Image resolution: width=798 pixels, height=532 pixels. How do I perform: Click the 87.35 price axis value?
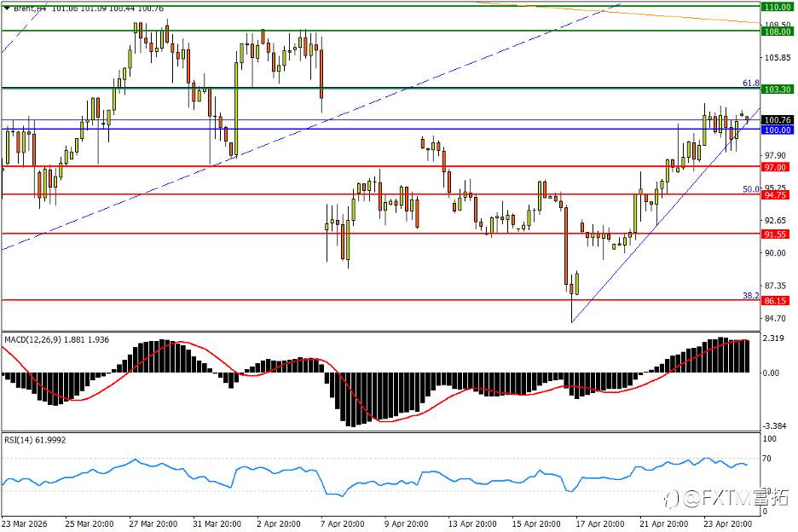776,286
